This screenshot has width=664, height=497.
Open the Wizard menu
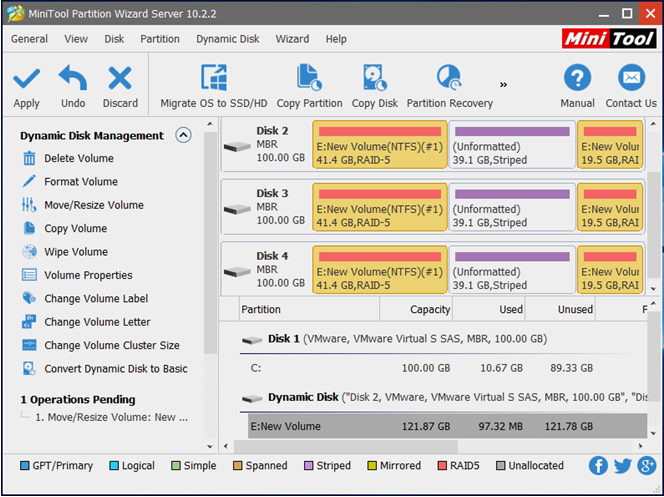pos(292,39)
